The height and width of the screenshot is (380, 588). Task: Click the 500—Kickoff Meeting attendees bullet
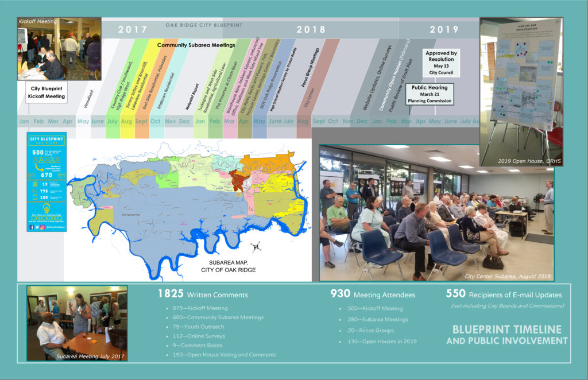(x=375, y=308)
